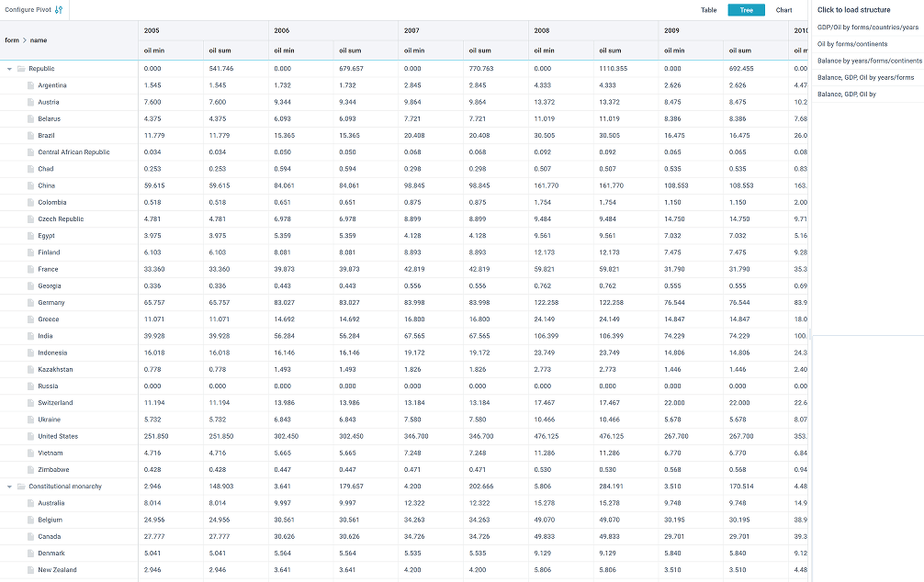Select the Denmark row
Screen dimensions: 924x582
403,554
